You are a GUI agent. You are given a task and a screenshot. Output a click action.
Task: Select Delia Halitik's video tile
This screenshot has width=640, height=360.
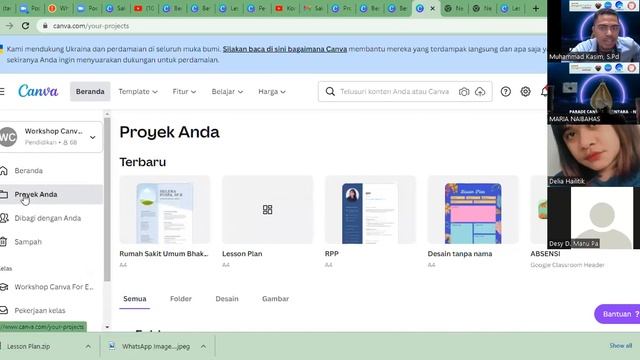(593, 156)
